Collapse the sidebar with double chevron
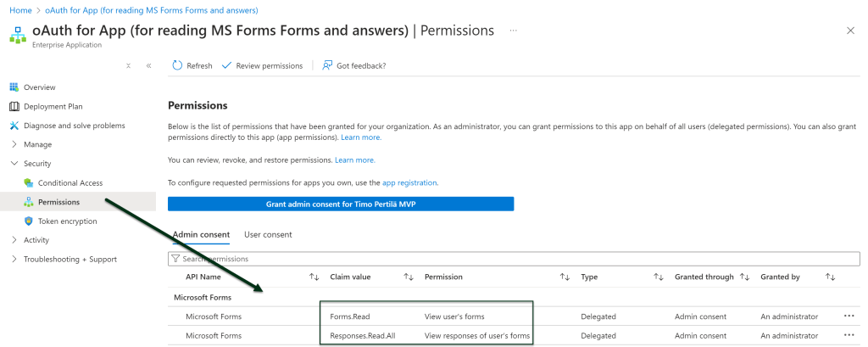868x347 pixels. coord(148,65)
